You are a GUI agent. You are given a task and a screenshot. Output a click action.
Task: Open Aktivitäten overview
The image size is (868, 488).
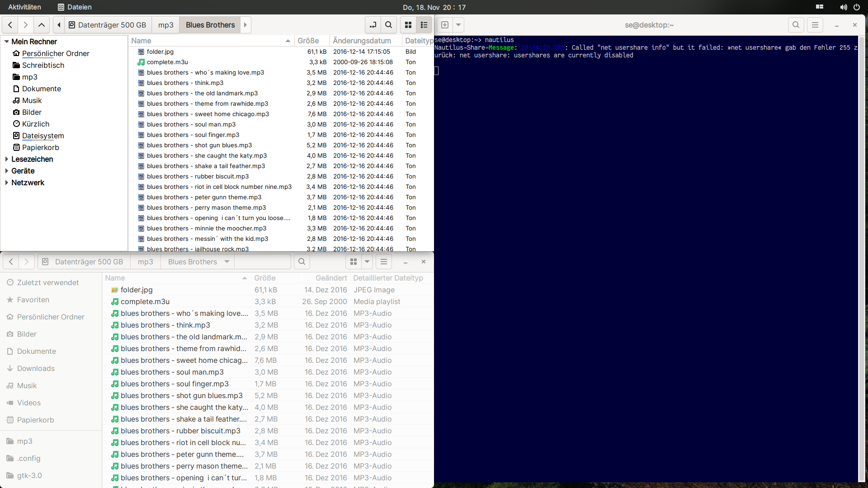click(24, 7)
